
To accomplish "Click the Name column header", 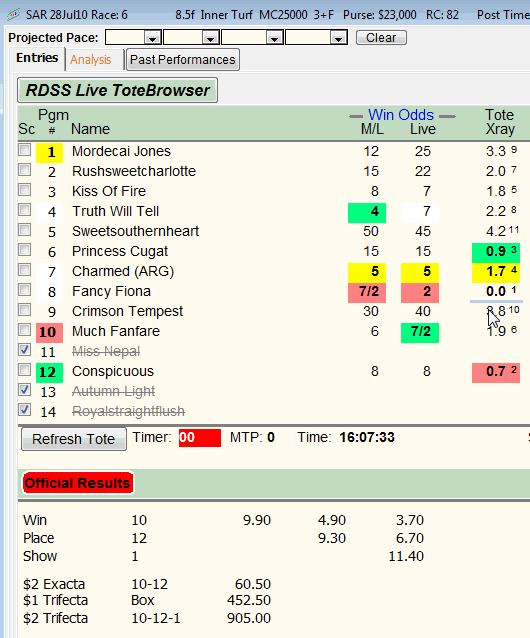I will (x=90, y=129).
